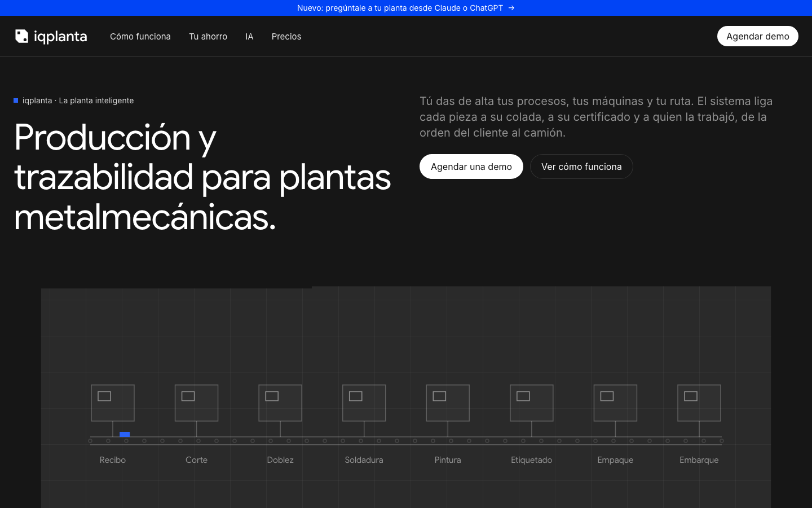Click the iqplanta logo icon
The width and height of the screenshot is (812, 508).
[x=21, y=36]
